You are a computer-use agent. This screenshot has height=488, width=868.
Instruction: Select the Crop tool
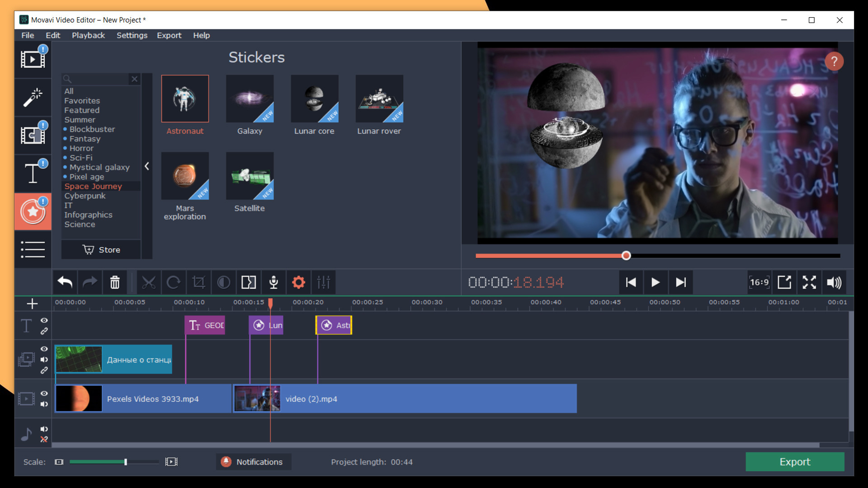pos(199,282)
